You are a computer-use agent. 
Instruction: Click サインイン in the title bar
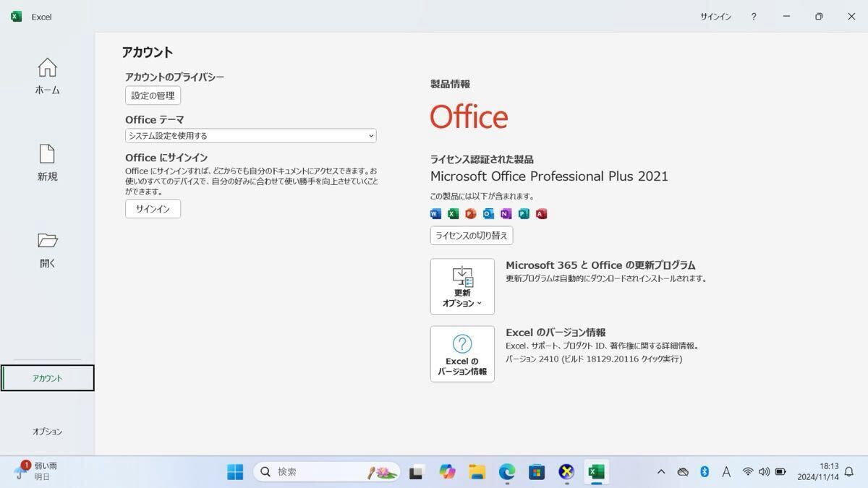tap(715, 17)
